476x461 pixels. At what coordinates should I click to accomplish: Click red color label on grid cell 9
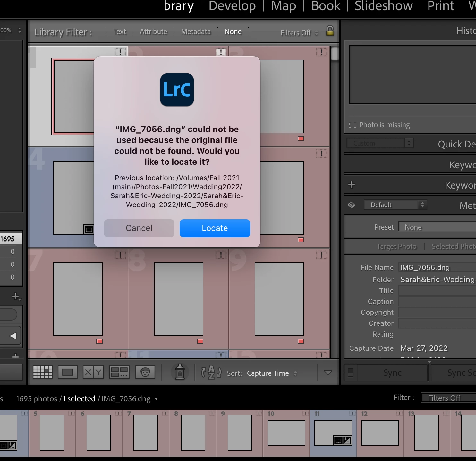(x=301, y=341)
